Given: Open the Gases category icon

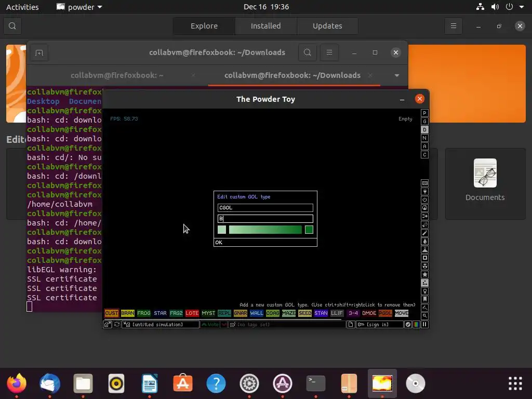Looking at the screenshot, I should coord(424,233).
